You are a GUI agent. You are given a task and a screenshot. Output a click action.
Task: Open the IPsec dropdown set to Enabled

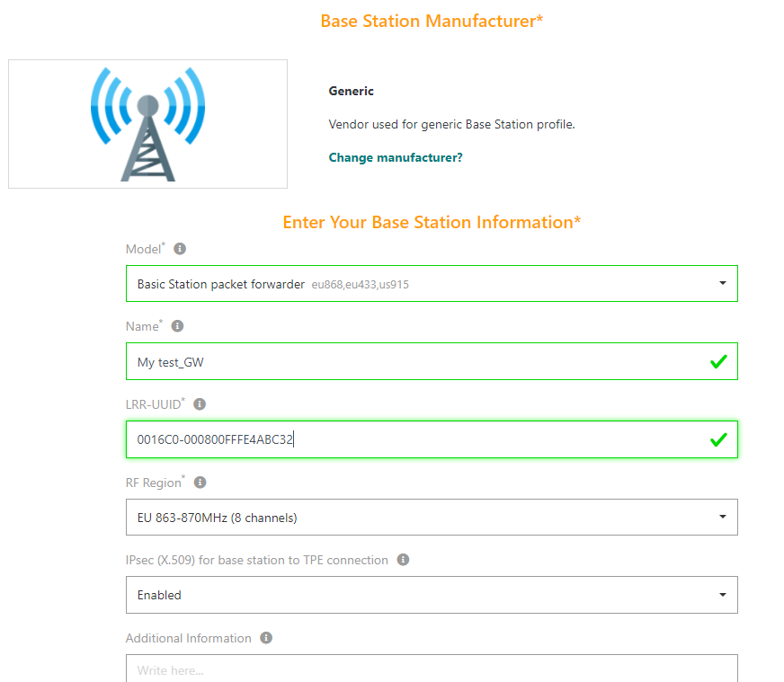click(432, 595)
